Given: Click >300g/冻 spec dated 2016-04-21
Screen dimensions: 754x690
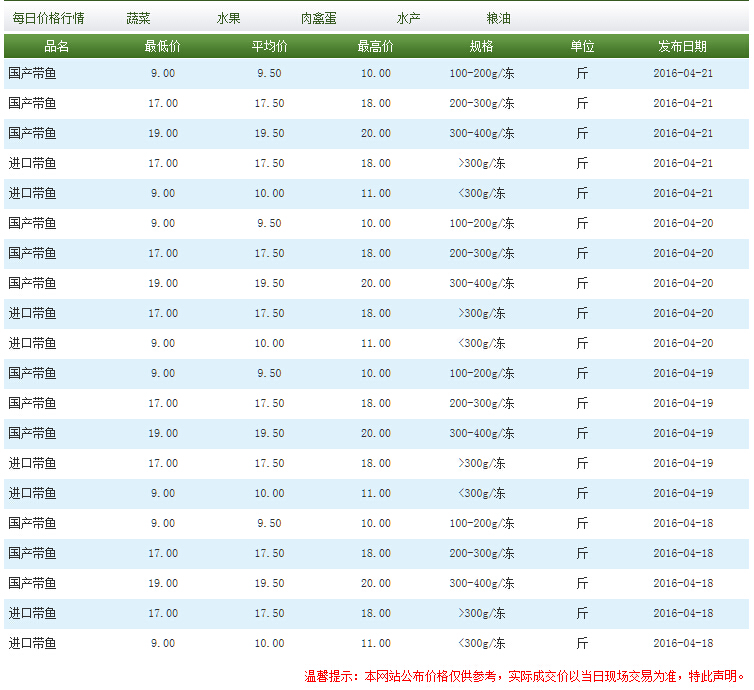Looking at the screenshot, I should 482,163.
